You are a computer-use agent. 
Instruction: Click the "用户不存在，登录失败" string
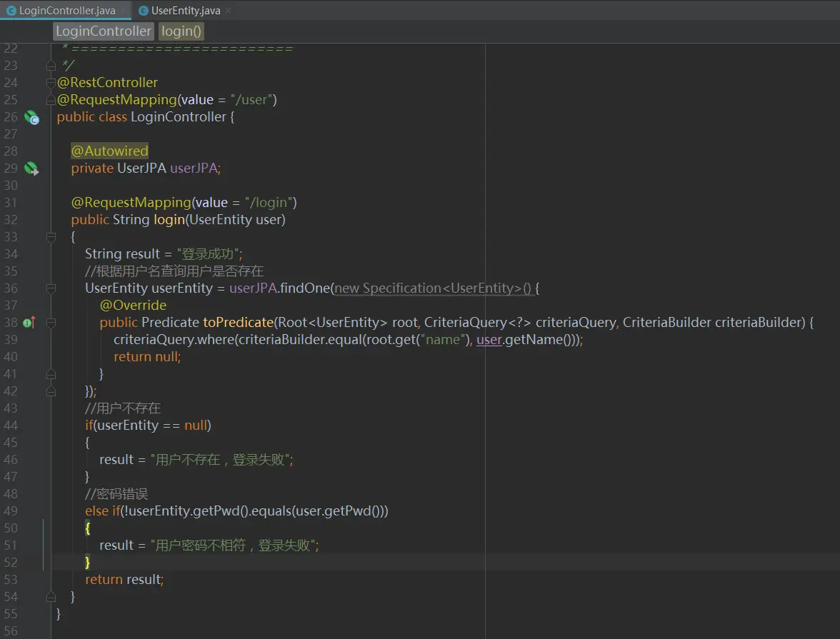tap(220, 460)
